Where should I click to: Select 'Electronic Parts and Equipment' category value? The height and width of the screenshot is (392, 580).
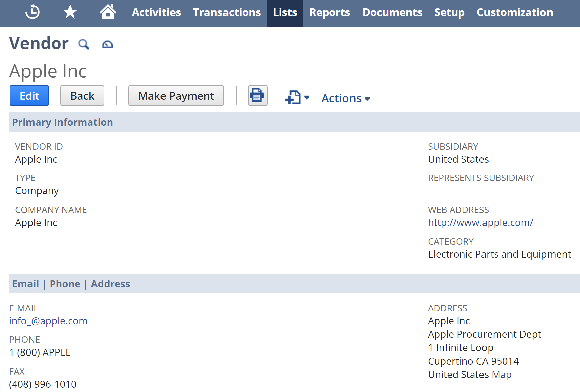tap(499, 254)
